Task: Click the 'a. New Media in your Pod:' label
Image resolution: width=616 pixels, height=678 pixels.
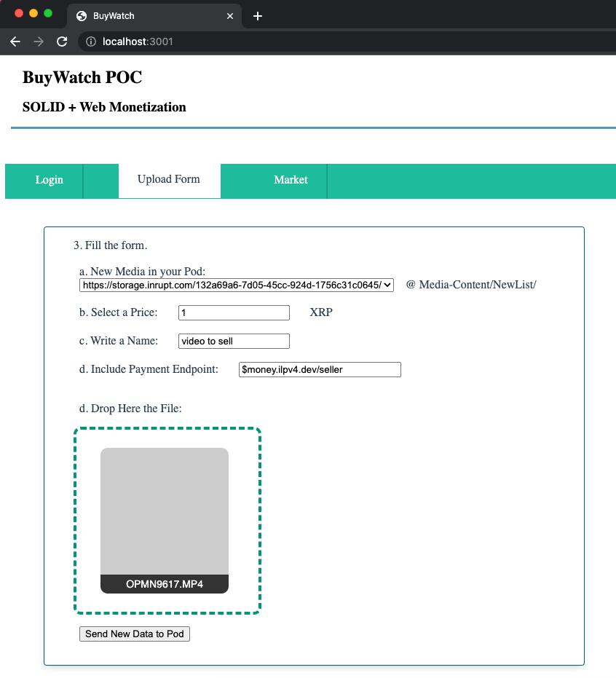Action: (142, 272)
